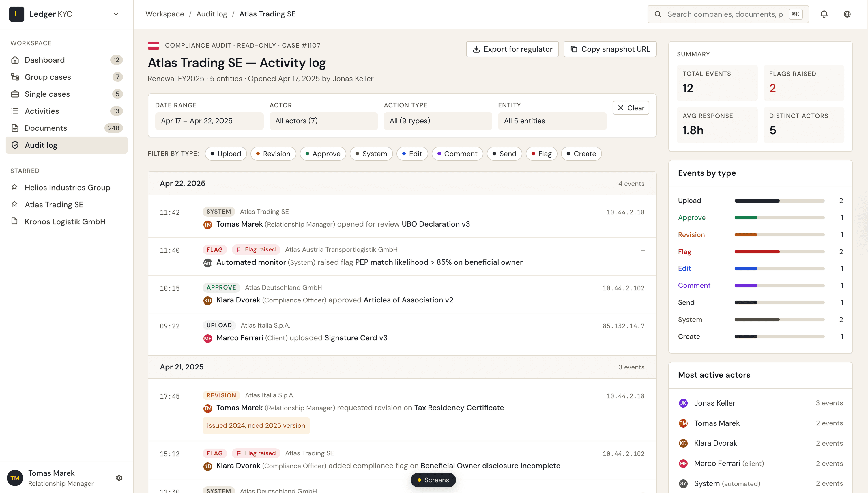The image size is (868, 493).
Task: Open Documents in the sidebar
Action: [x=46, y=128]
